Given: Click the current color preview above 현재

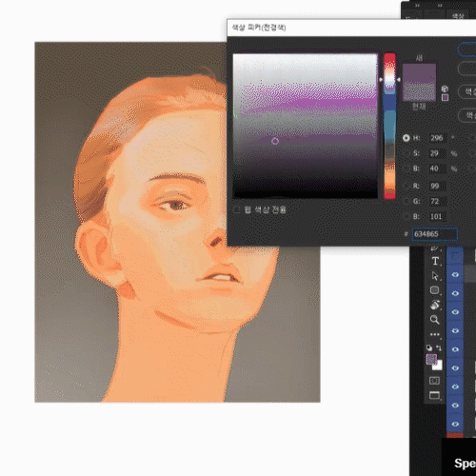Looking at the screenshot, I should [x=419, y=91].
